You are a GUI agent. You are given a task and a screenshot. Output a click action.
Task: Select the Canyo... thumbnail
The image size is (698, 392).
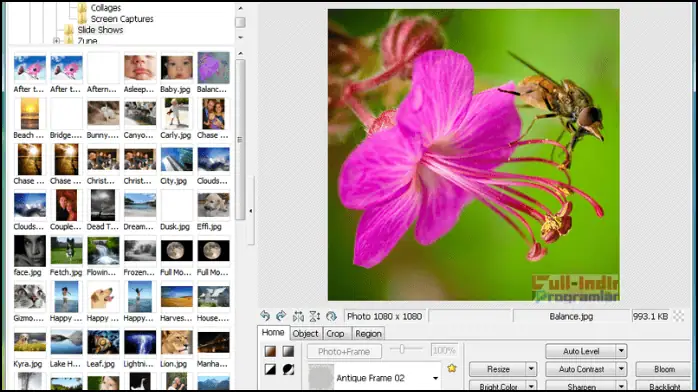(140, 113)
